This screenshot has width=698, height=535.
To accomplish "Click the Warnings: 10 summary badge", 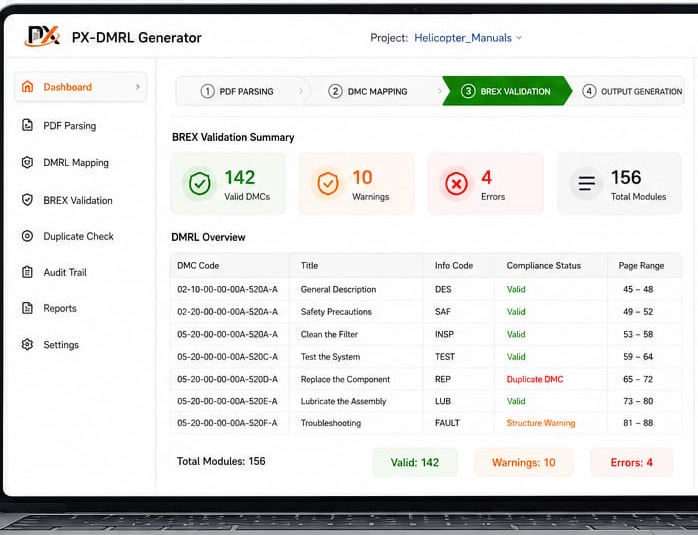I will (x=524, y=462).
